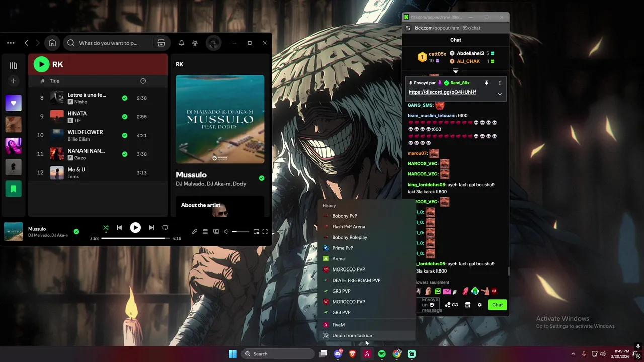The height and width of the screenshot is (362, 644).
Task: Open discord.gg link in Kick chat
Action: coord(442,92)
